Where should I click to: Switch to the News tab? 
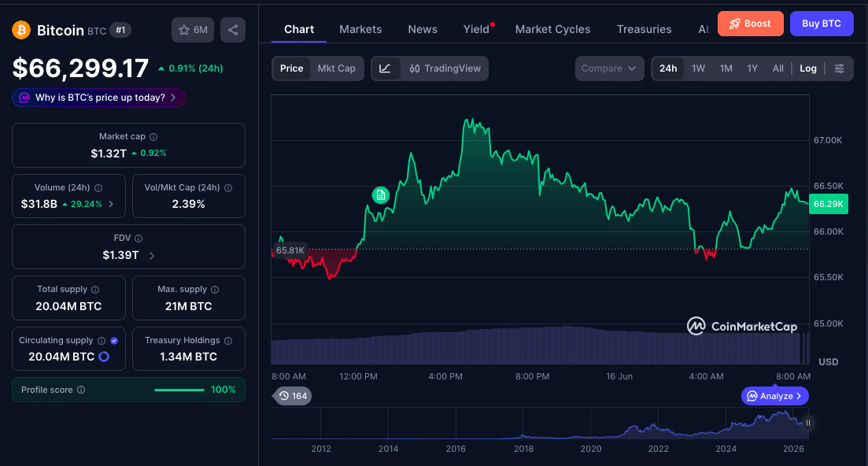(423, 29)
